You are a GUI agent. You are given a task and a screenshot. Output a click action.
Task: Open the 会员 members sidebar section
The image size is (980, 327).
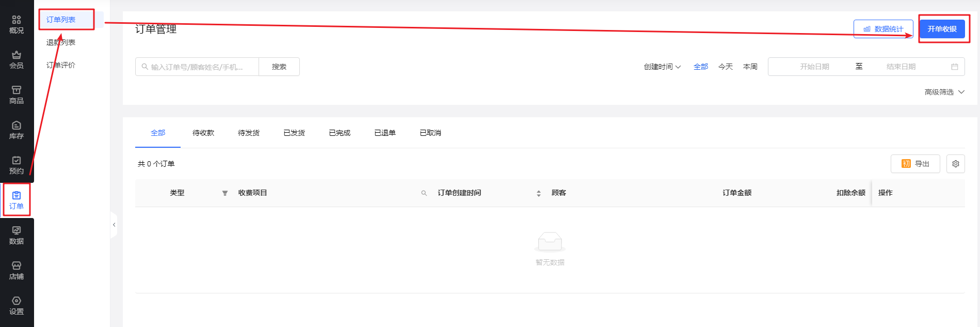tap(17, 60)
